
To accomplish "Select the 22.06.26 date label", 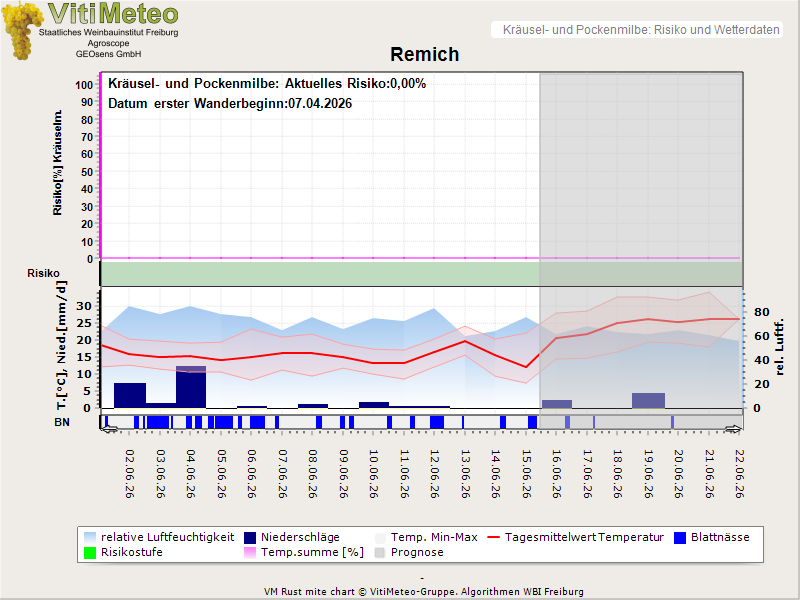I will coord(739,473).
